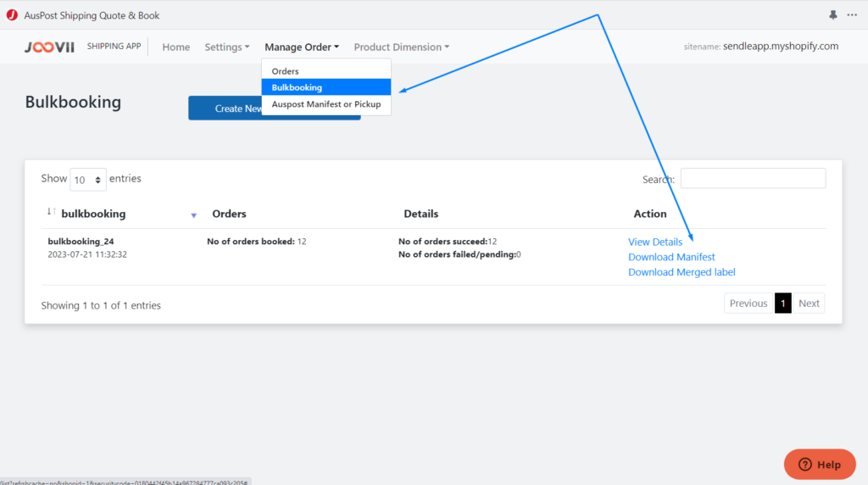Click the AusPost app logo icon
This screenshot has height=485, width=868.
click(x=12, y=15)
